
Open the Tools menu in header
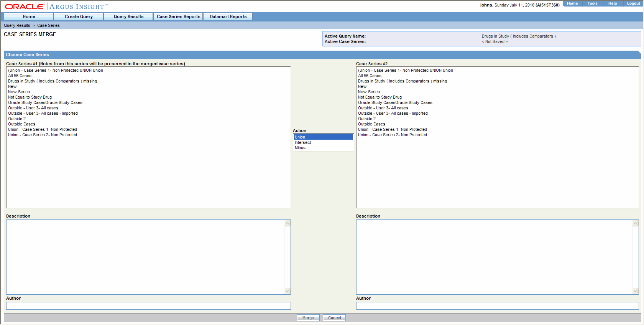(x=592, y=3)
